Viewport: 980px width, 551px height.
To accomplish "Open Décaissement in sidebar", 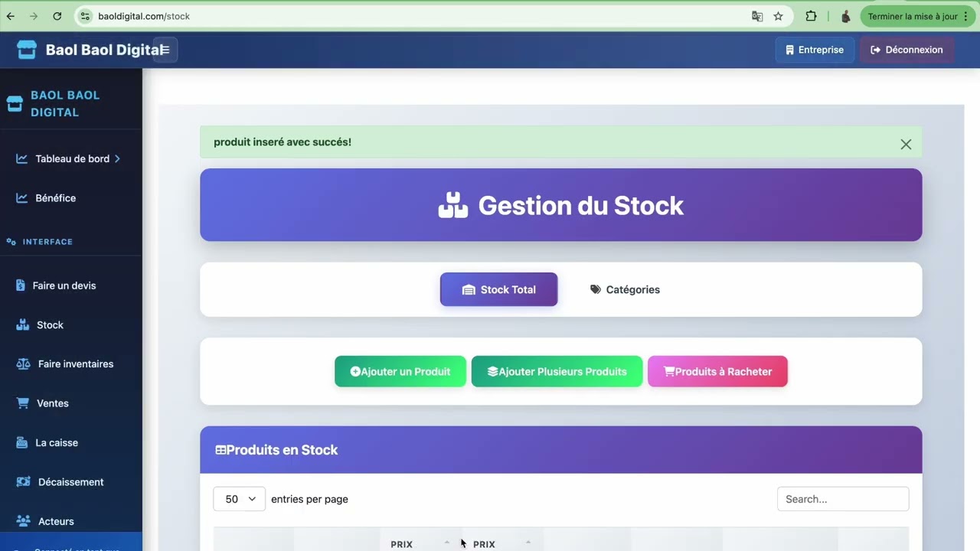I will click(70, 482).
